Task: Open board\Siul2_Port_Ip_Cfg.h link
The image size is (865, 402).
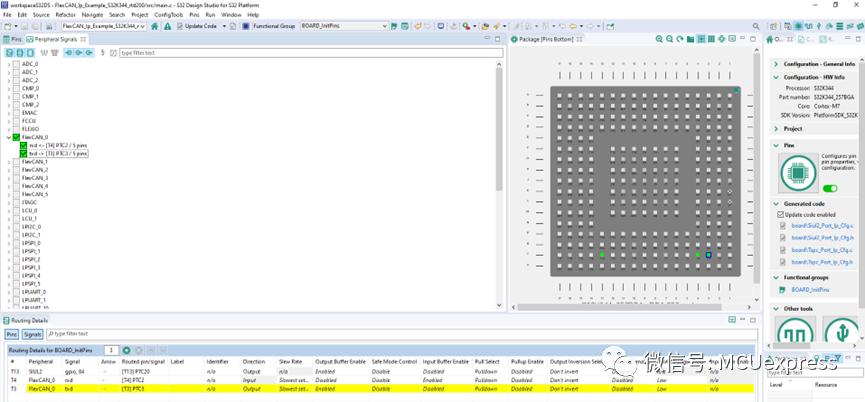Action: [x=822, y=238]
